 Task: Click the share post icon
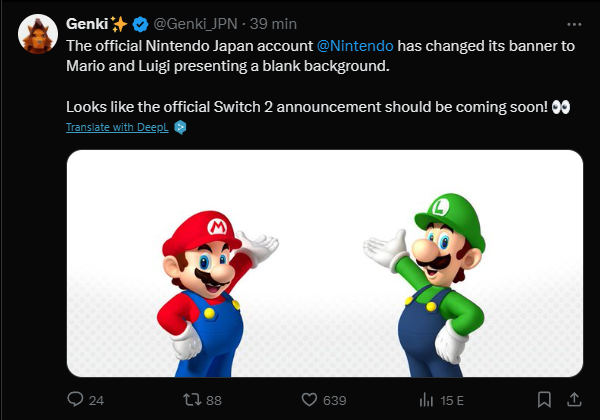click(x=572, y=399)
